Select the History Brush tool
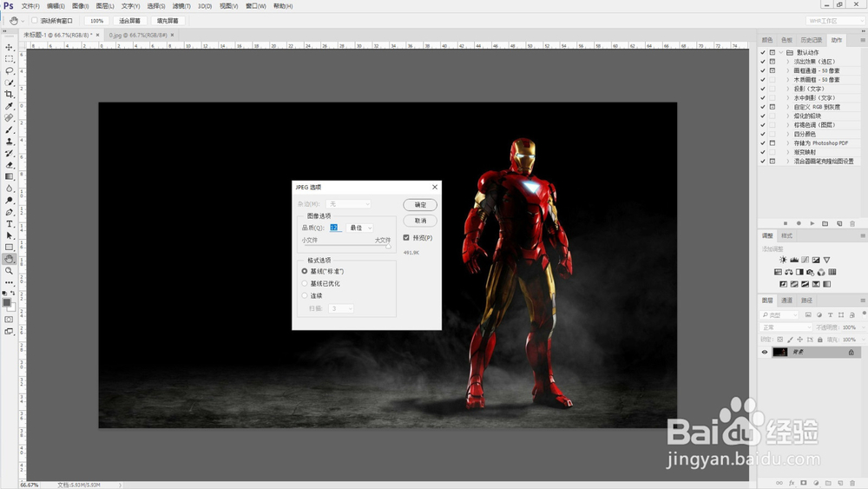The image size is (868, 489). [x=9, y=154]
